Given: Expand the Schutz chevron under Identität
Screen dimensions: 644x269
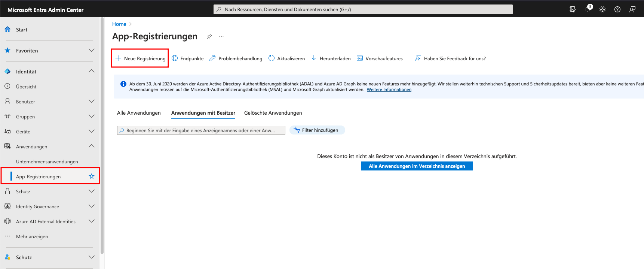Looking at the screenshot, I should [x=92, y=191].
